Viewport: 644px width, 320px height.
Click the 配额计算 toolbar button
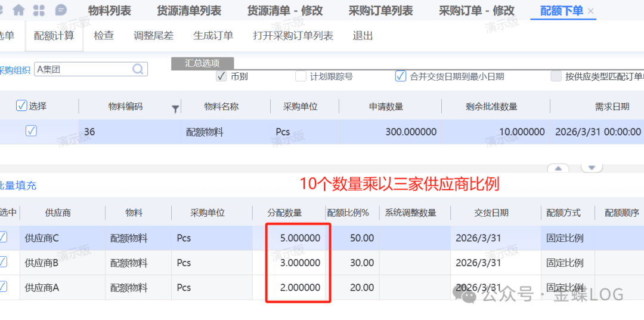pyautogui.click(x=54, y=36)
